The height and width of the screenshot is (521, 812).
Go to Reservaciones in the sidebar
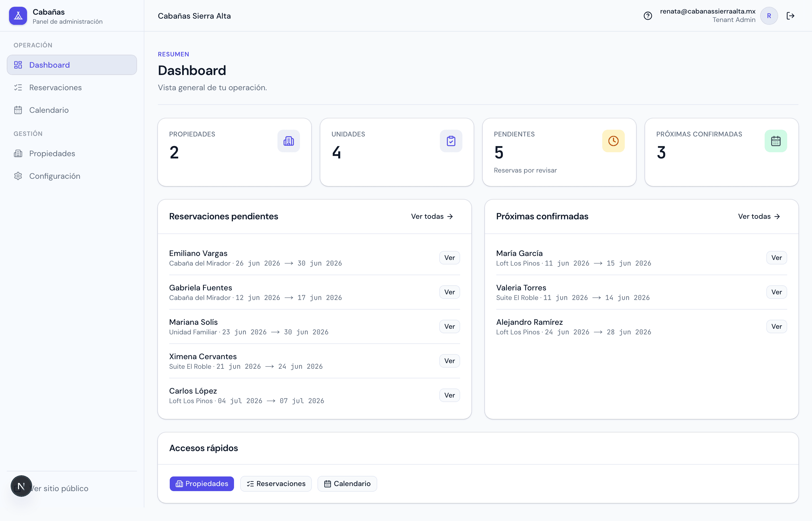point(72,88)
